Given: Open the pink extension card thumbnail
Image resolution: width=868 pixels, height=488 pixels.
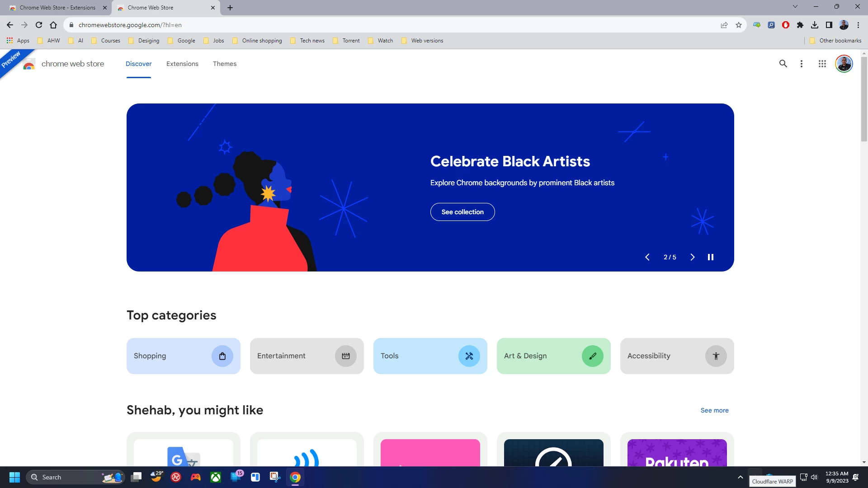Looking at the screenshot, I should click(430, 452).
